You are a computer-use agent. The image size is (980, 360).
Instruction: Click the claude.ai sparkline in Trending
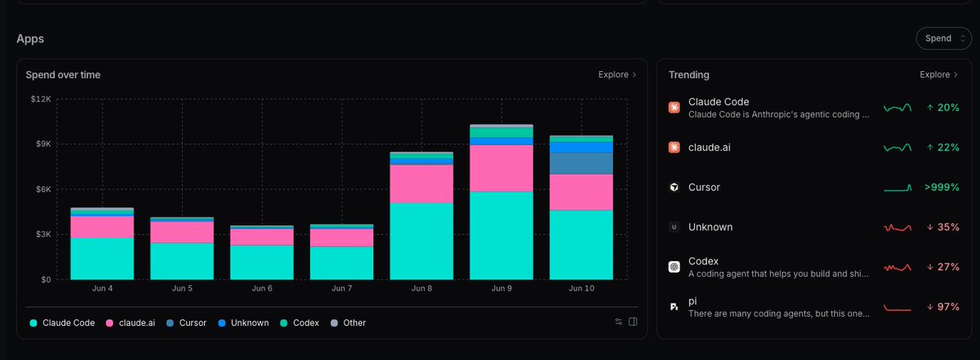click(898, 148)
